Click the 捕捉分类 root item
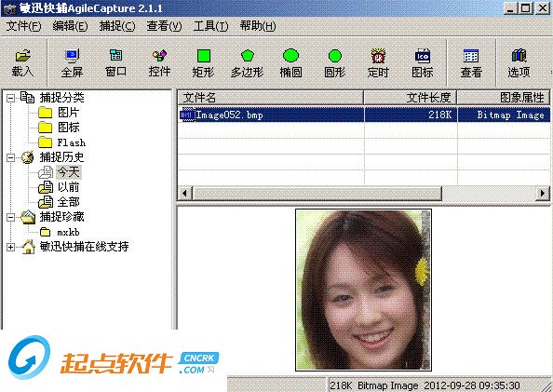 [62, 98]
